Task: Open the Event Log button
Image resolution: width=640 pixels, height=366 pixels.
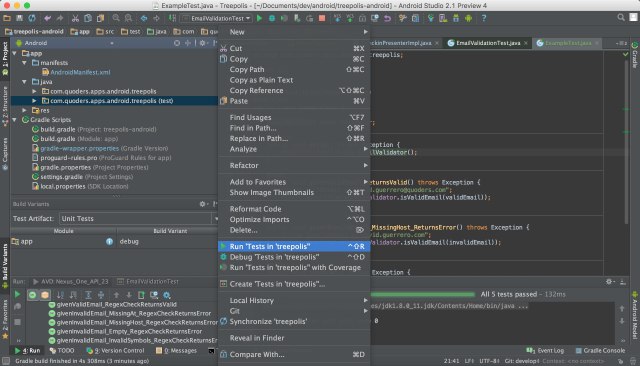Action: [545, 351]
